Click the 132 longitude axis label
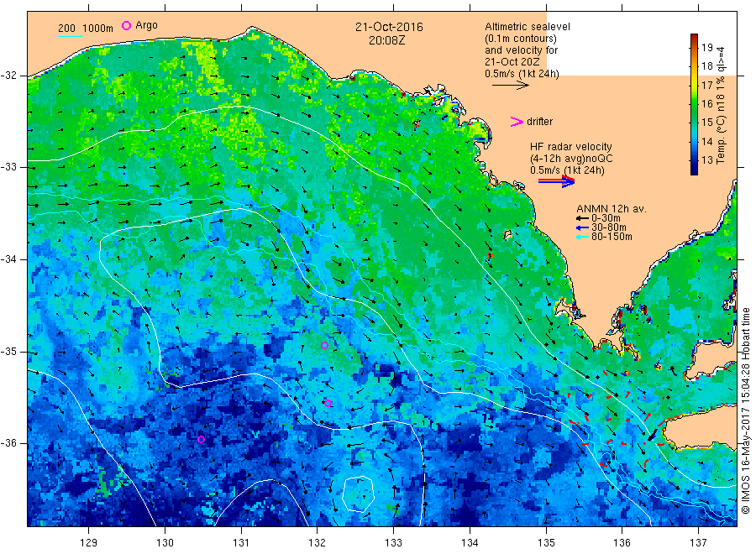 [318, 542]
